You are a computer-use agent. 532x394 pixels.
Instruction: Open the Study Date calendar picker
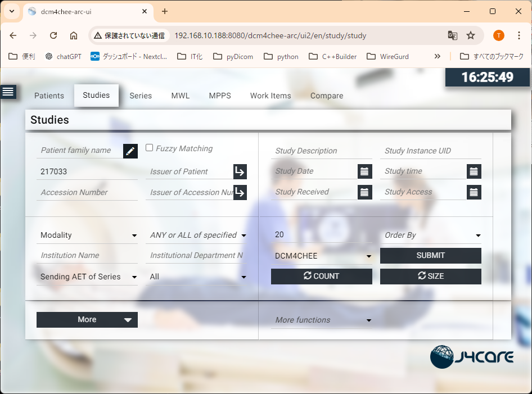point(364,171)
